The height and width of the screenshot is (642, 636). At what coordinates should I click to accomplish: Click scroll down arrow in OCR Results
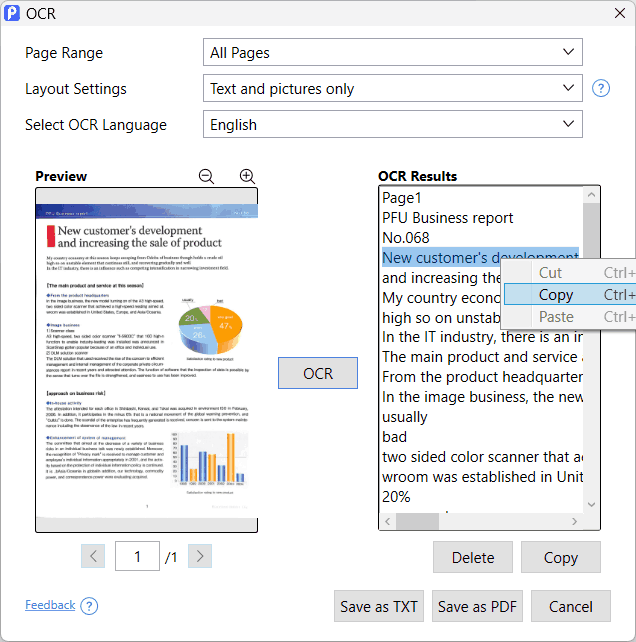pyautogui.click(x=591, y=504)
